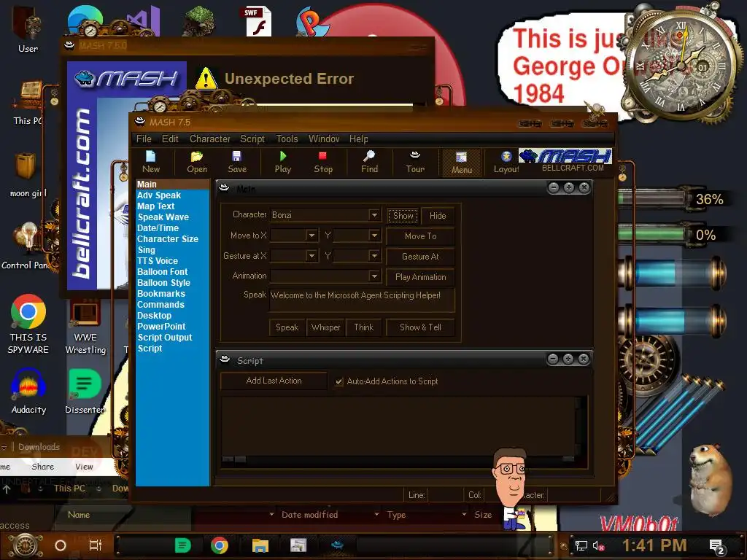Toggle Auto-Add Actions to Script checkbox
747x560 pixels.
[338, 381]
